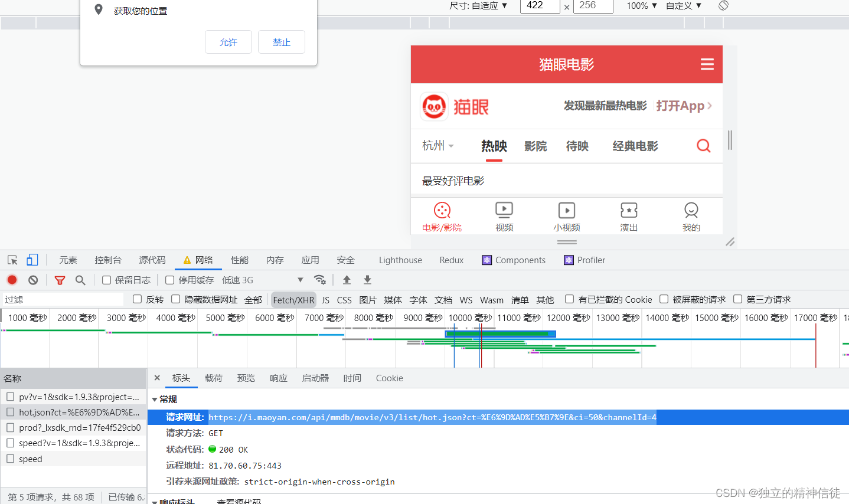The height and width of the screenshot is (504, 849).
Task: Activate the inspect element picker icon
Action: coord(12,260)
